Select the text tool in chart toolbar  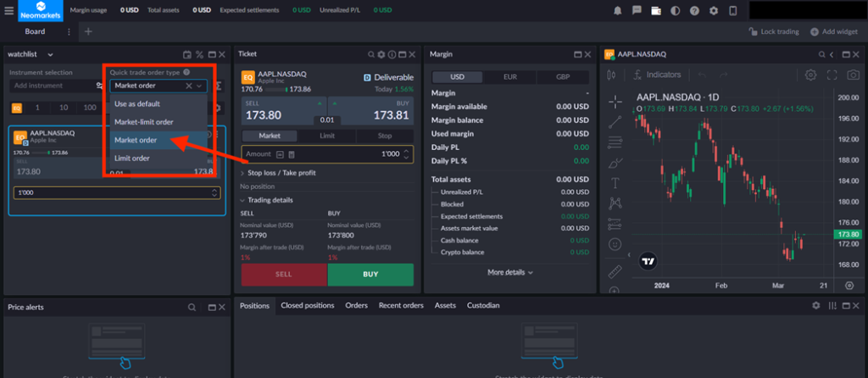click(615, 182)
